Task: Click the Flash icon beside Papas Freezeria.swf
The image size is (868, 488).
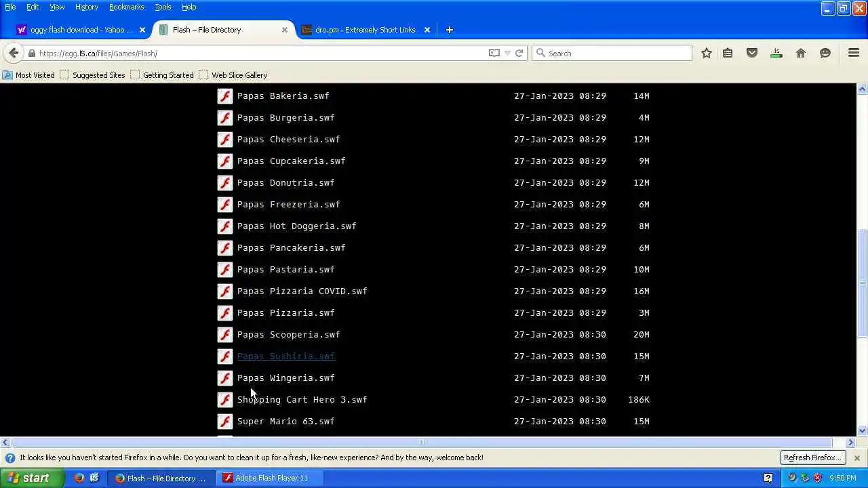Action: 224,205
